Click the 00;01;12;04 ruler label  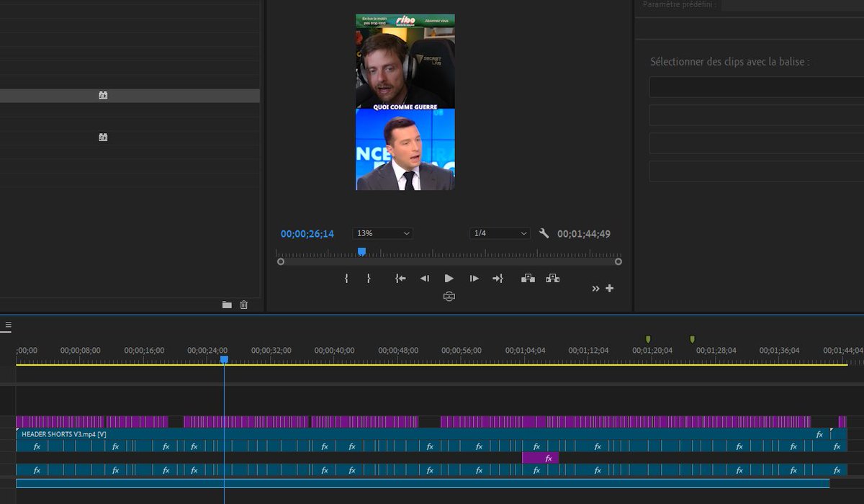pyautogui.click(x=588, y=351)
